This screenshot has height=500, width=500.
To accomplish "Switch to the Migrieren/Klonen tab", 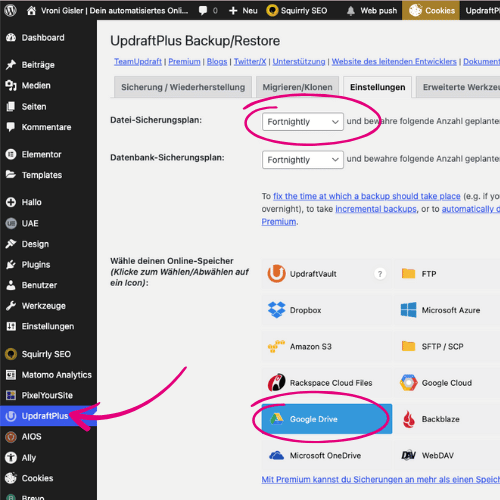I will [297, 87].
